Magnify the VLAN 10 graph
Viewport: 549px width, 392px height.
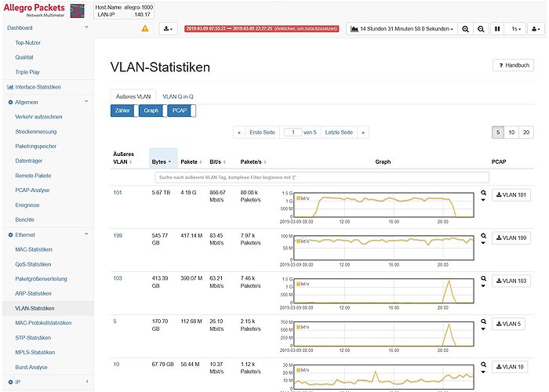484,365
